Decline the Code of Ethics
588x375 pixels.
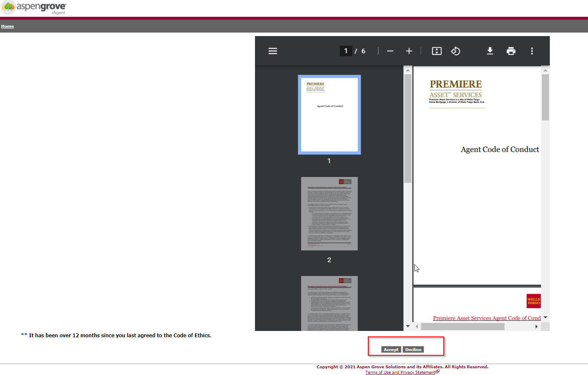[413, 349]
